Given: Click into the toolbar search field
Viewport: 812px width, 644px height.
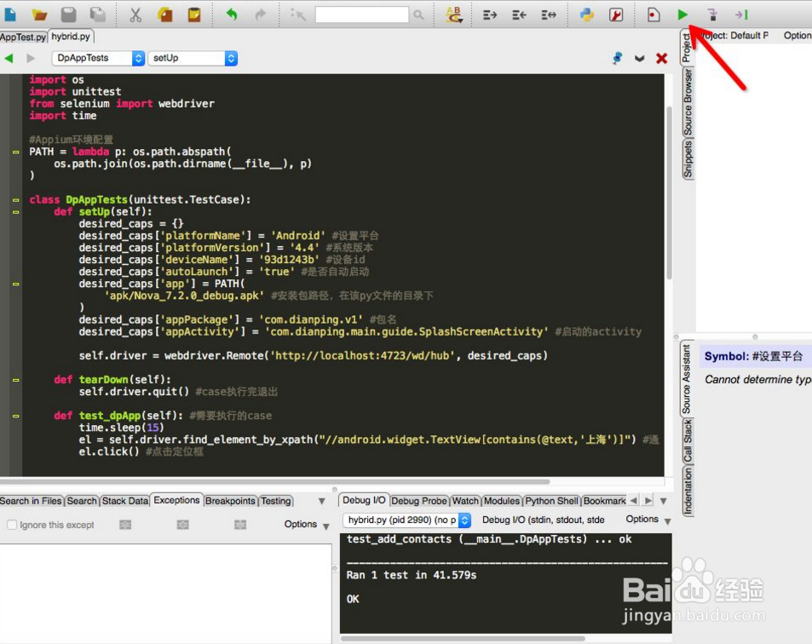Looking at the screenshot, I should pos(361,14).
